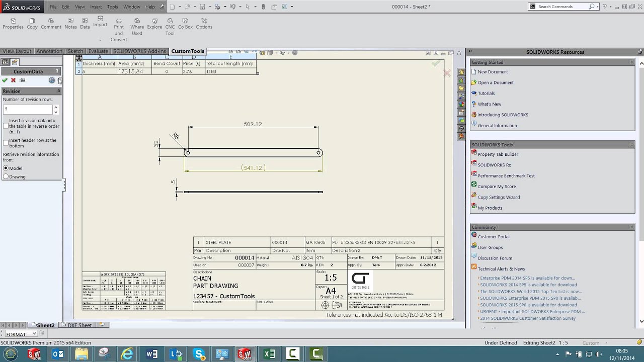Viewport: 644px width, 362px height.
Task: Collapse the Revision section
Action: (x=58, y=91)
